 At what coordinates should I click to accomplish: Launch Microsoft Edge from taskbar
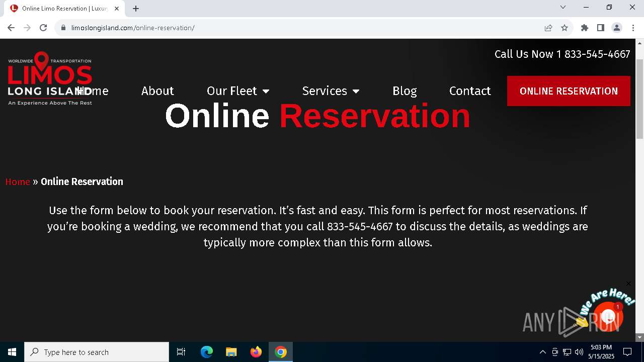coord(207,352)
